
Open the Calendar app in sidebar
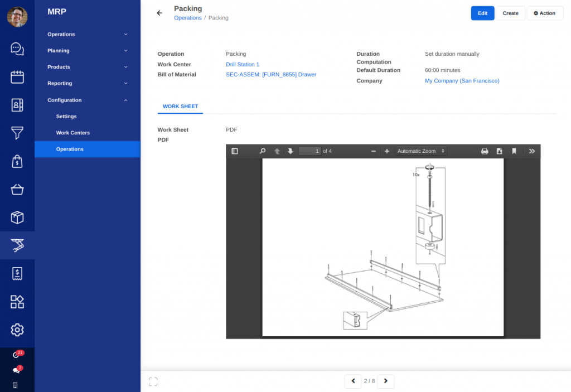(17, 76)
